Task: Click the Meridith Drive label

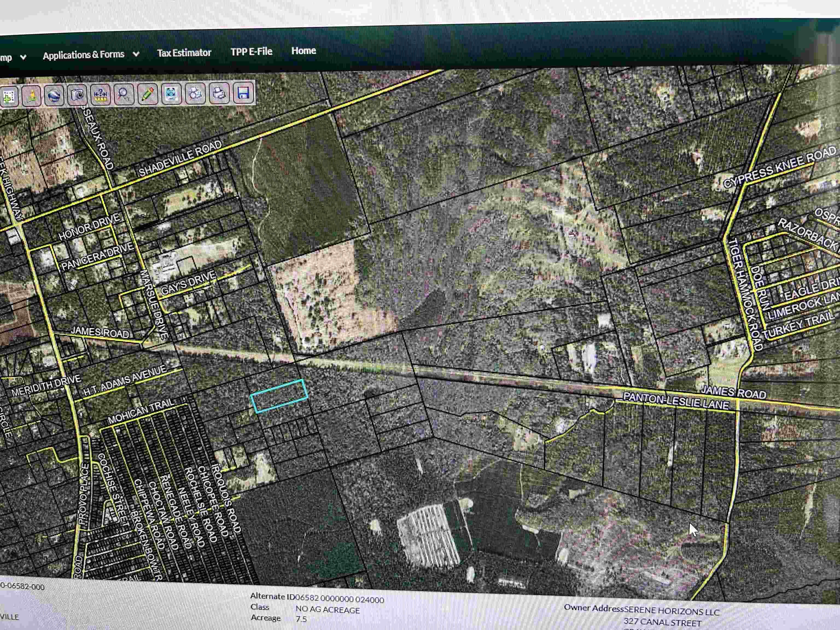Action: coord(46,386)
